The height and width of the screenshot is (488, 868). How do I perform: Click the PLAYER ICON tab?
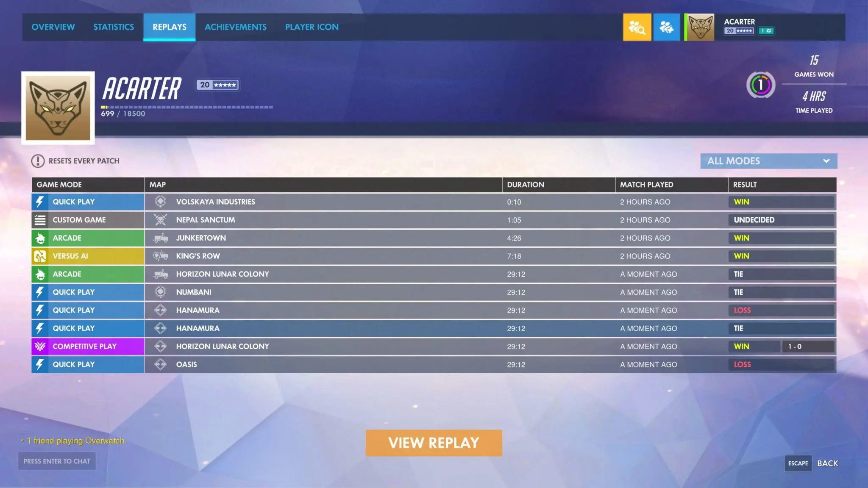312,27
